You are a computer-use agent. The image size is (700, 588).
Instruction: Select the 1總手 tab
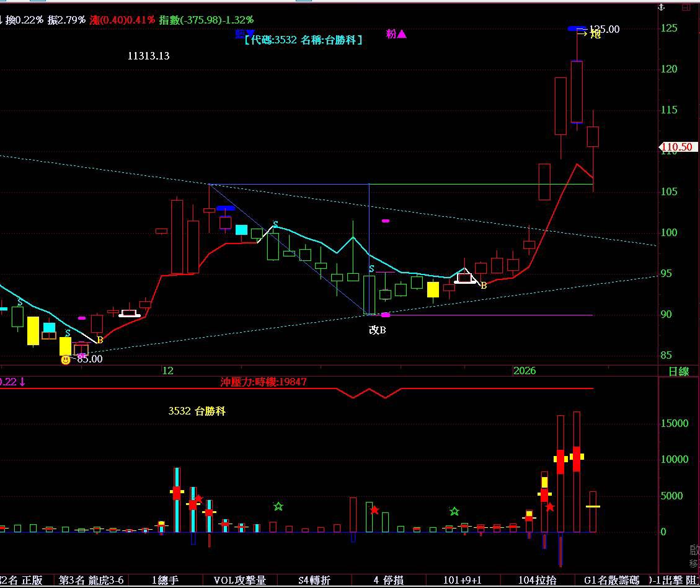tap(165, 580)
